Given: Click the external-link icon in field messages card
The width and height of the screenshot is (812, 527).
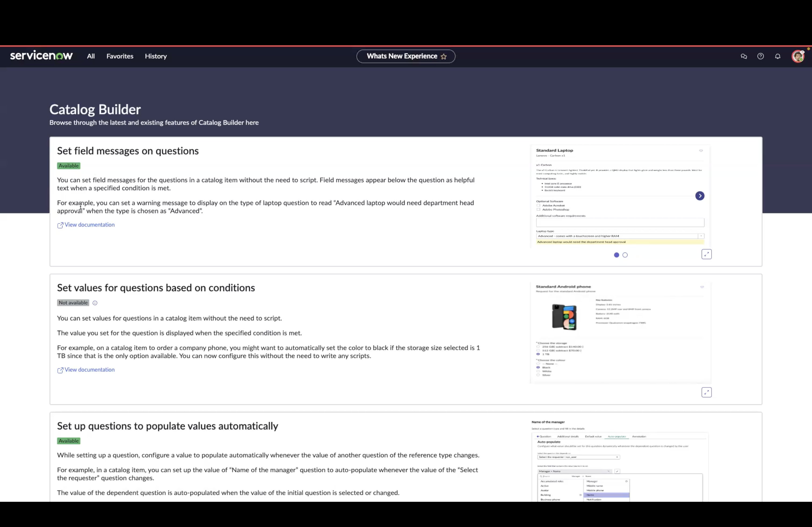Looking at the screenshot, I should click(60, 225).
